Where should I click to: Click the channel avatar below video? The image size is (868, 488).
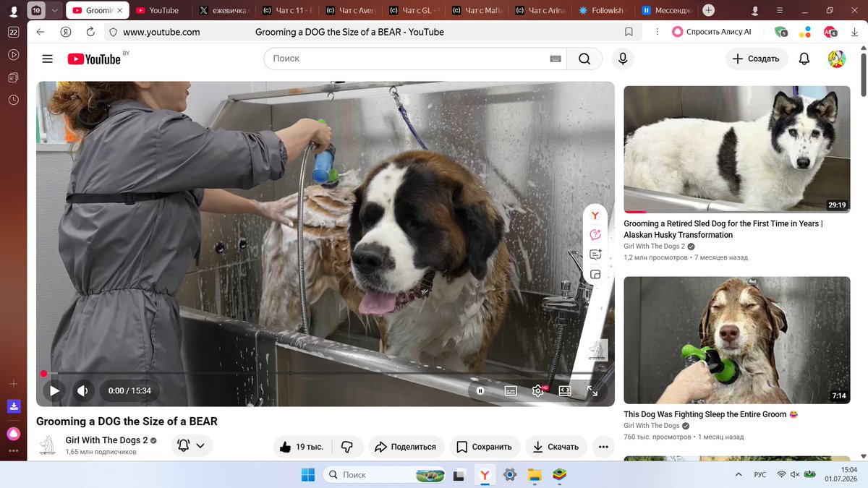point(48,445)
